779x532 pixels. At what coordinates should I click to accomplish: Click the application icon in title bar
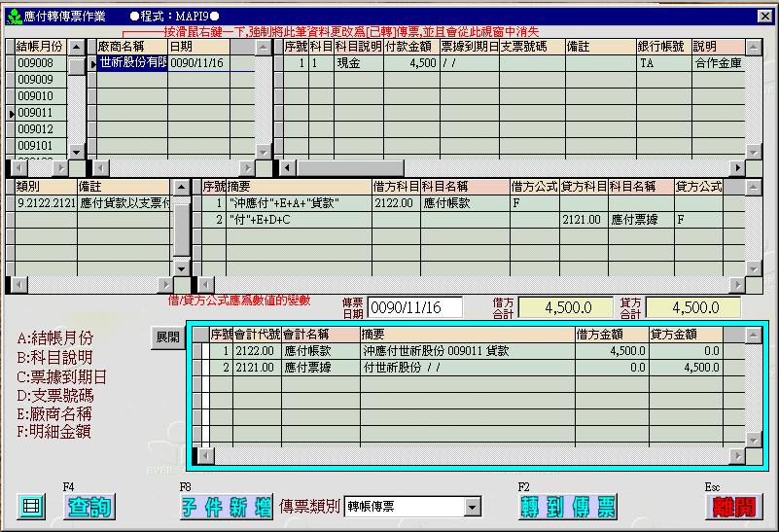tap(13, 17)
